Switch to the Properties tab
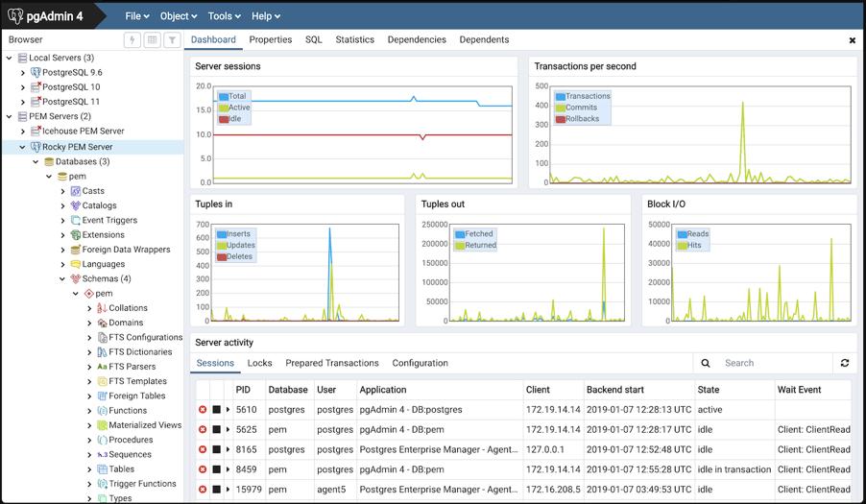This screenshot has width=866, height=504. point(270,39)
